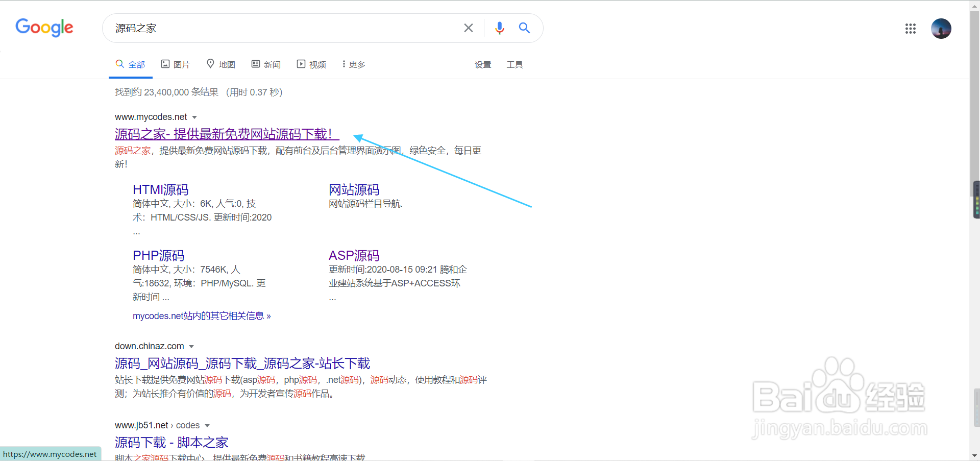Click mycodes.net站内的其它相关信息 link
The height and width of the screenshot is (461, 980).
[202, 316]
